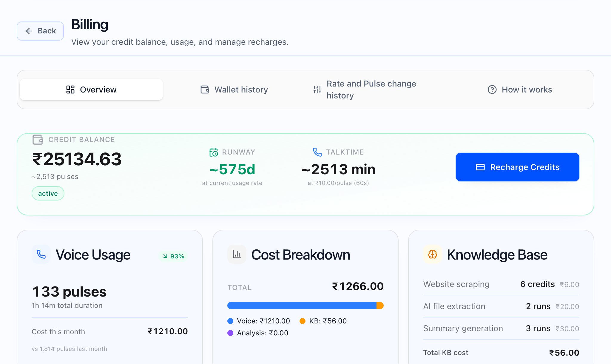This screenshot has width=611, height=364.
Task: Click the ₹1266.00 total cost value
Action: pos(358,286)
